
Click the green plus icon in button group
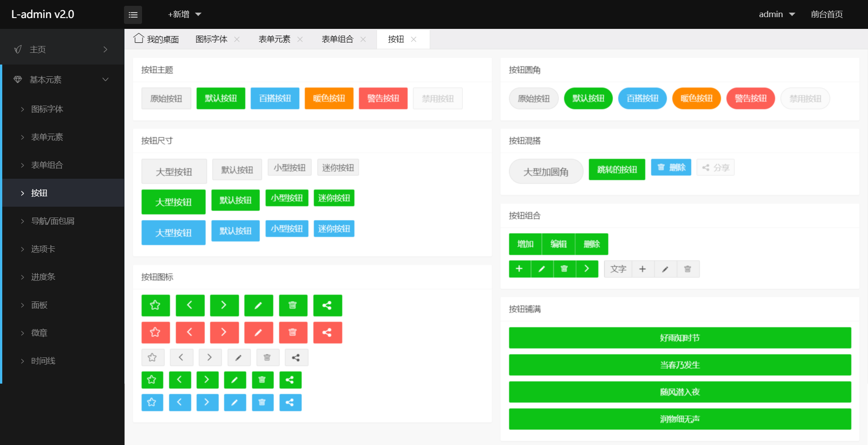[519, 269]
